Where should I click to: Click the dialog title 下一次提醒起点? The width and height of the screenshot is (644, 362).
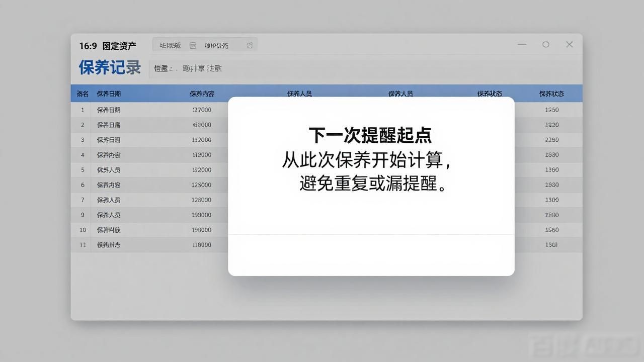tap(370, 135)
